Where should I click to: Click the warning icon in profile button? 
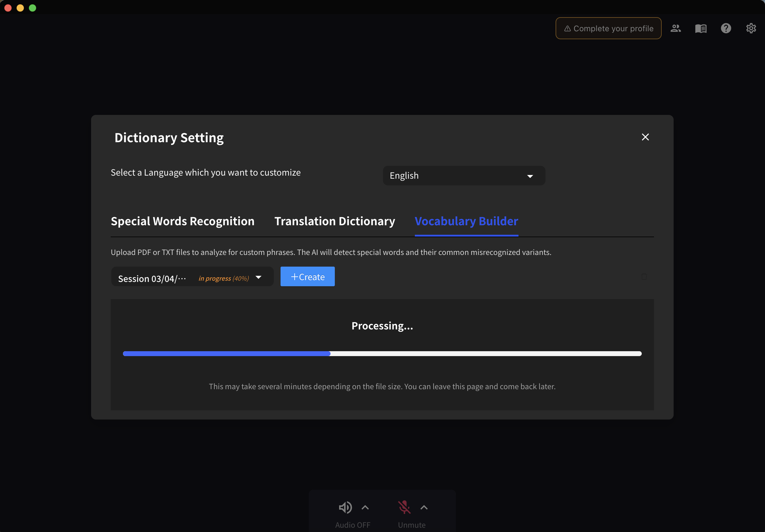(567, 28)
